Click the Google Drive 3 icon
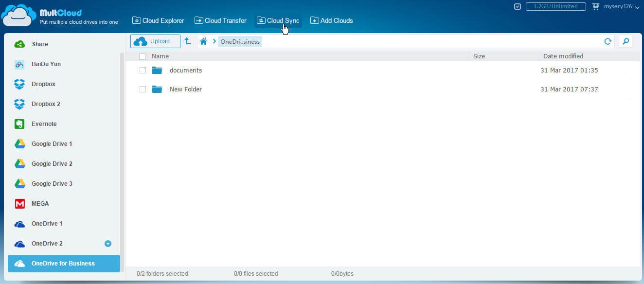The image size is (644, 284). click(x=19, y=184)
